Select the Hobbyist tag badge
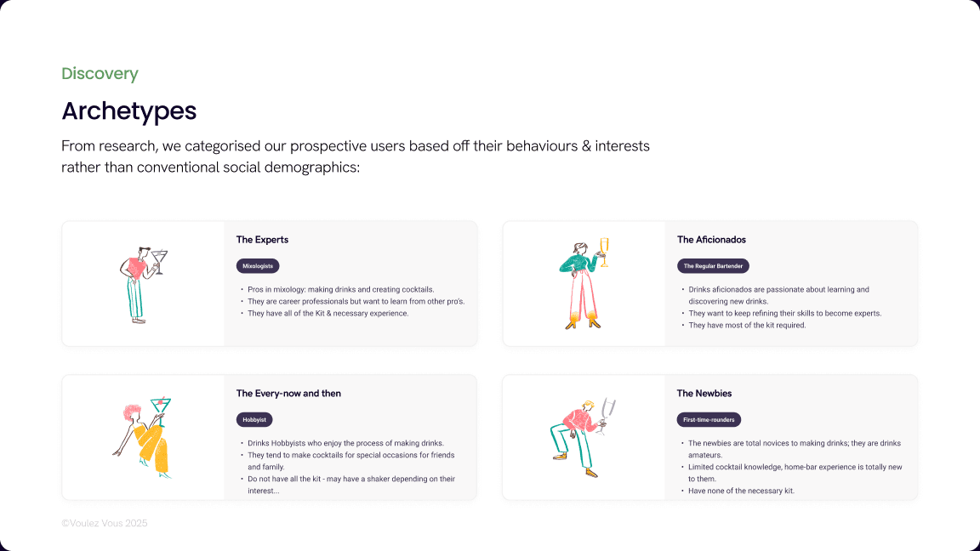The height and width of the screenshot is (551, 980). 254,420
